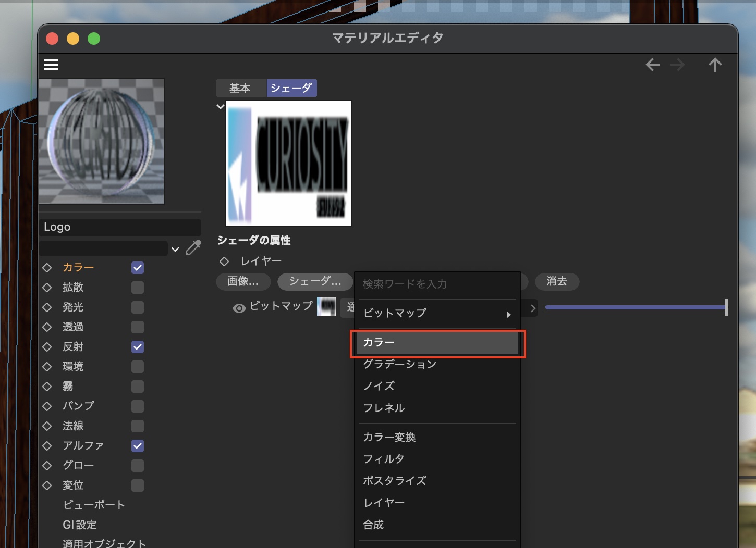756x548 pixels.
Task: Click the back arrow navigation icon
Action: [653, 65]
